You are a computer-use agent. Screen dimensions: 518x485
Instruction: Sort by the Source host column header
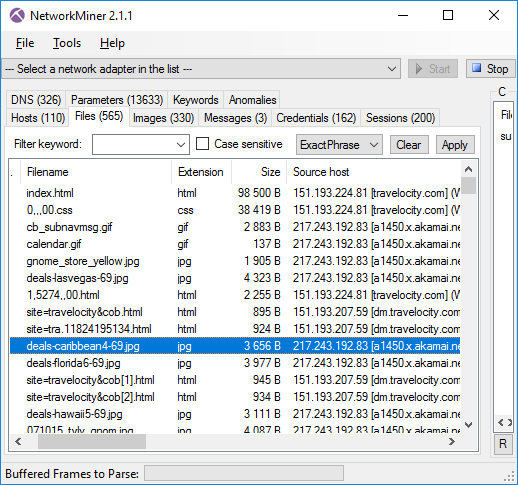point(373,172)
